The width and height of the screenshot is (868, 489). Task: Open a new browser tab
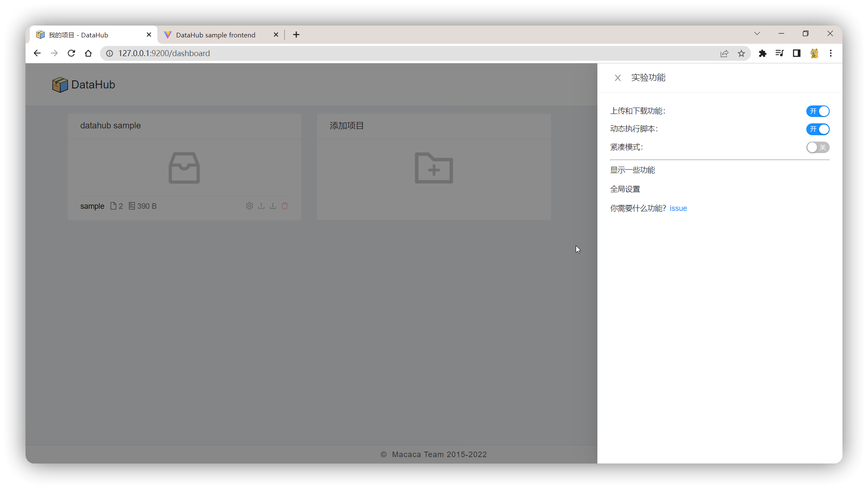296,35
